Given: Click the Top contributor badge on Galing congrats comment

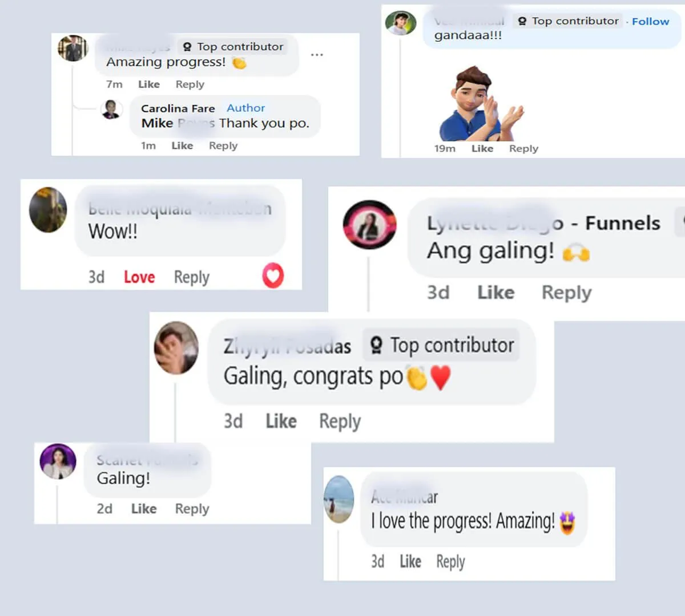Looking at the screenshot, I should point(441,346).
